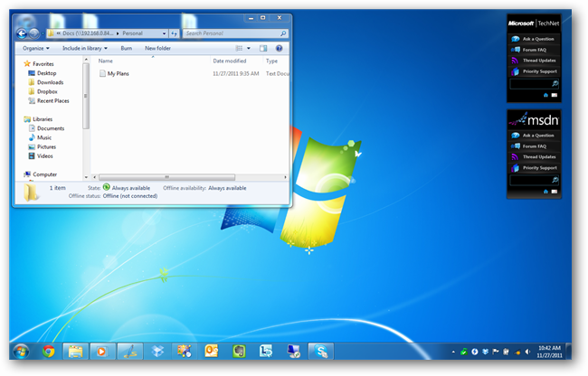Open the Music library

tap(44, 137)
